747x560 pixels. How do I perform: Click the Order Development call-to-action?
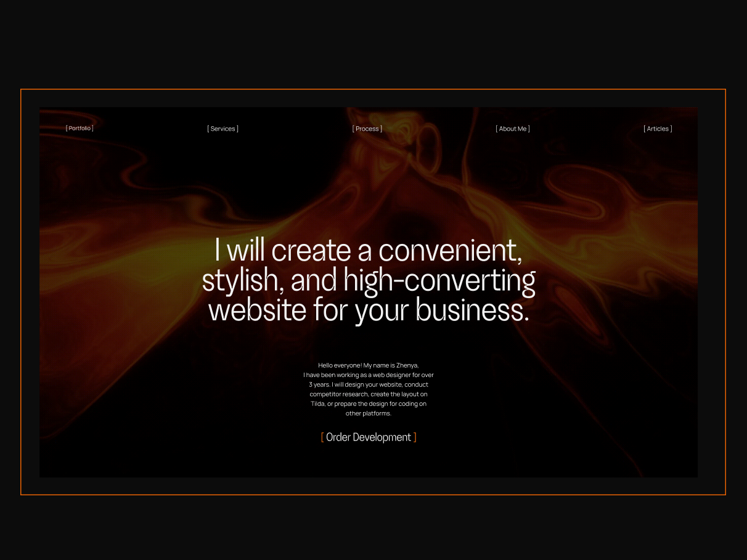coord(369,437)
